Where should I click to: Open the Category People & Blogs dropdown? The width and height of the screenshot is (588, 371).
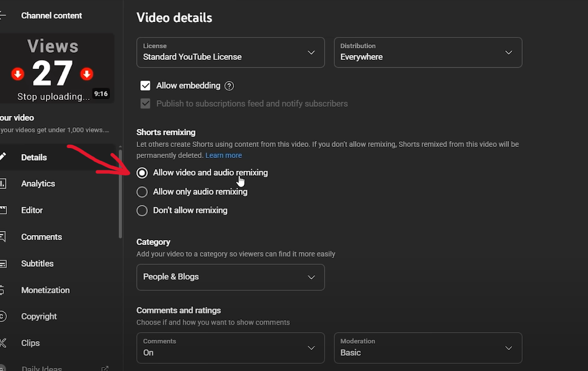[231, 277]
